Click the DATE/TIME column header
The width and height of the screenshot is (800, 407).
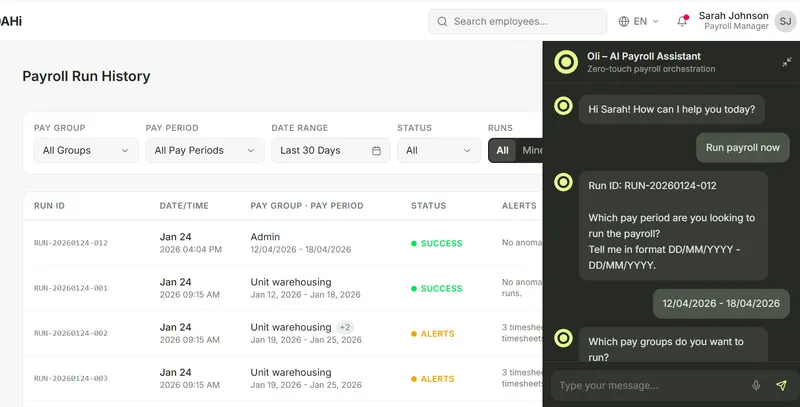point(184,206)
